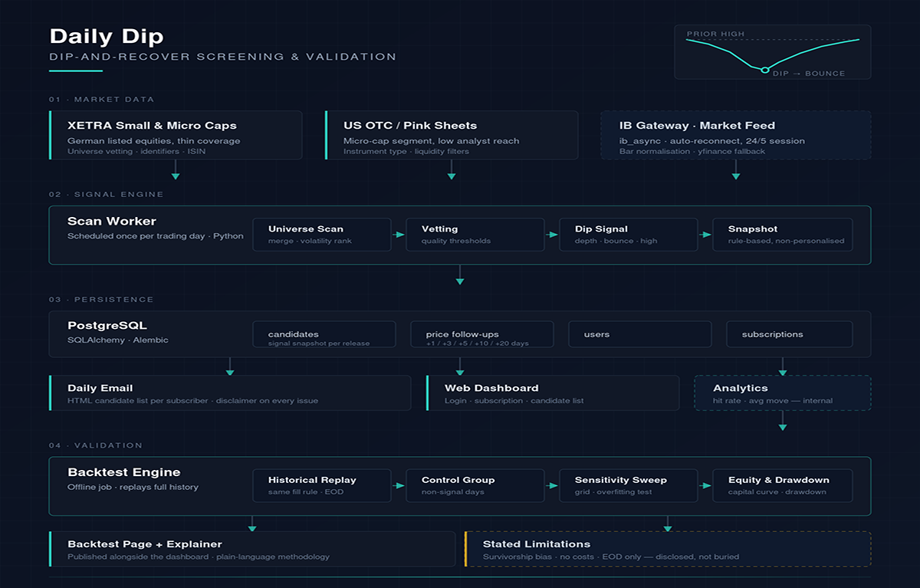
Task: Select the Equity & Drawdown step box
Action: click(x=783, y=485)
